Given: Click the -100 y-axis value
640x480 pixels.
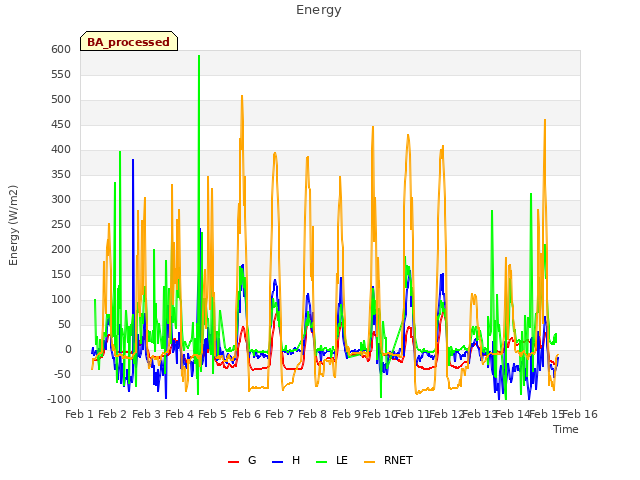Looking at the screenshot, I should coord(59,399).
